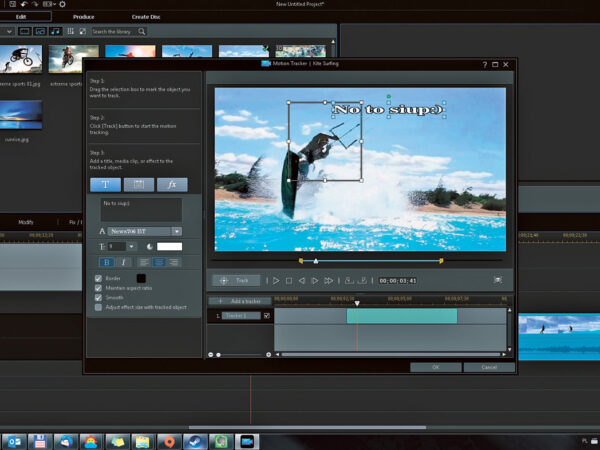
Task: Select the fx effect tool
Action: [172, 185]
